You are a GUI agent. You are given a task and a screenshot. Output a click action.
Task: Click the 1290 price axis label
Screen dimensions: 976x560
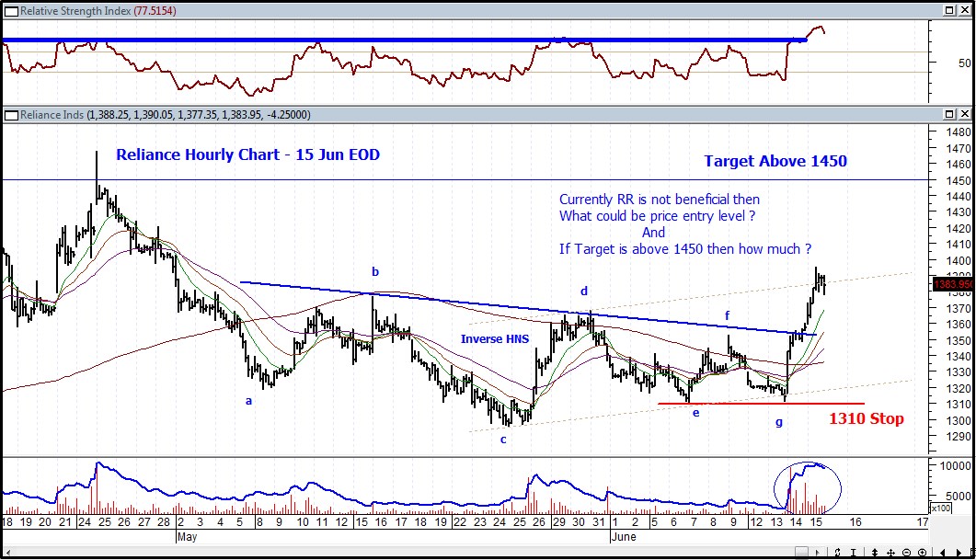tap(959, 437)
